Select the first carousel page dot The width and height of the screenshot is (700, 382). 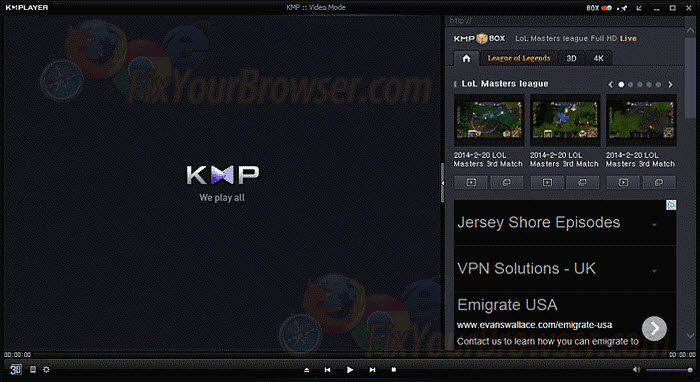(621, 84)
